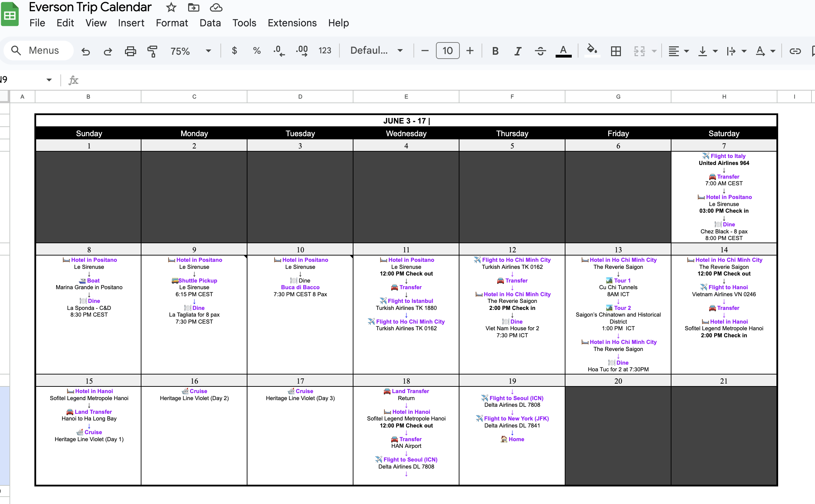
Task: Click the Everson Trip Calendar title
Action: (90, 7)
